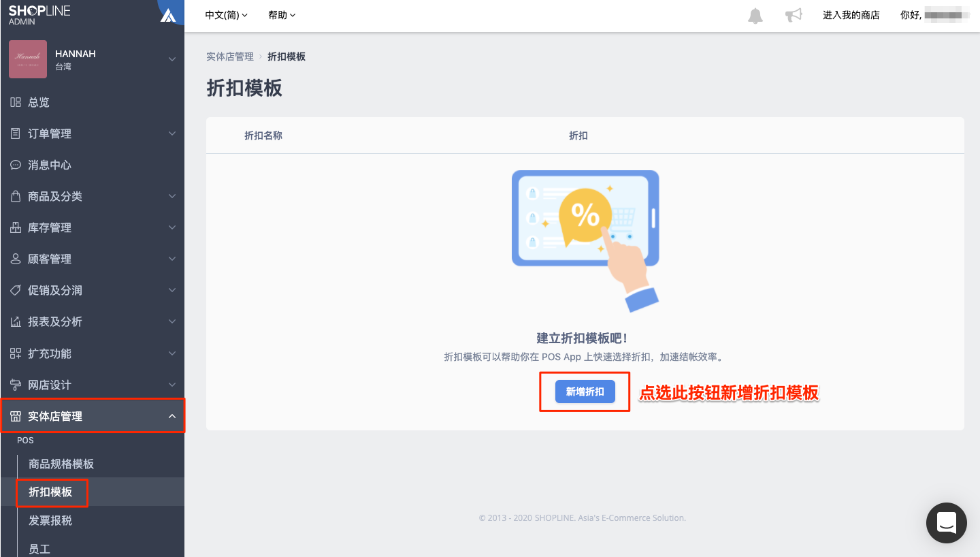Expand the HANNAH store switcher chevron
Image resolution: width=980 pixels, height=557 pixels.
point(172,59)
